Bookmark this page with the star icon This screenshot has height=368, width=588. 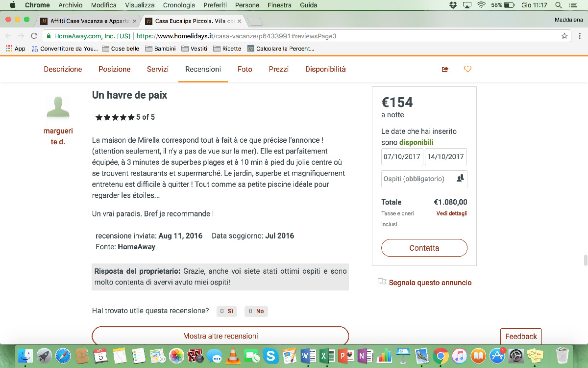point(564,36)
